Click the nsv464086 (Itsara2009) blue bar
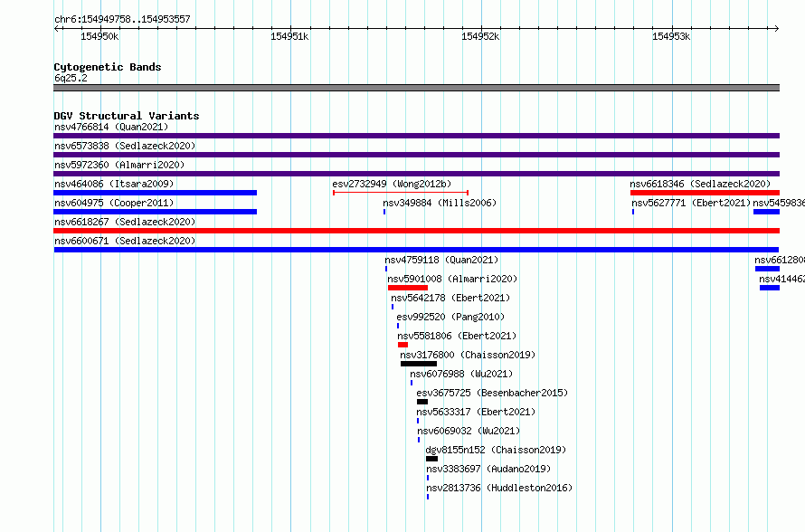This screenshot has height=532, width=805. tap(155, 193)
